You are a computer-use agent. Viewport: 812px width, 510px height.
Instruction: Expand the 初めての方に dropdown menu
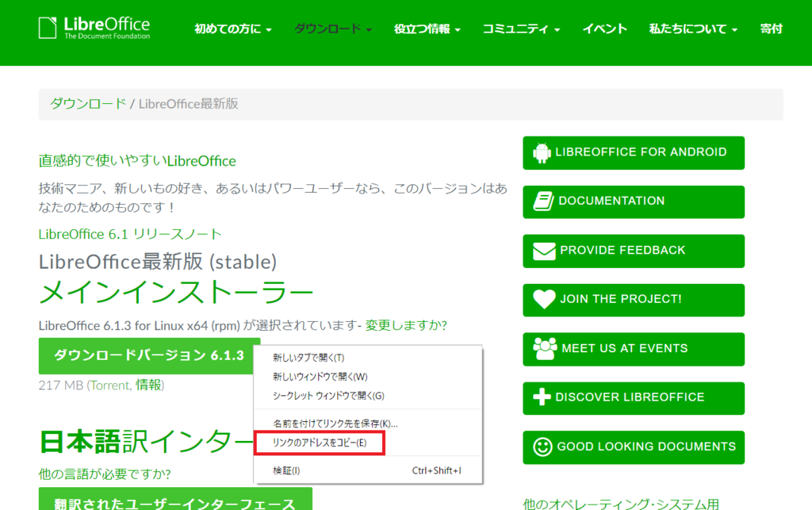pos(232,29)
